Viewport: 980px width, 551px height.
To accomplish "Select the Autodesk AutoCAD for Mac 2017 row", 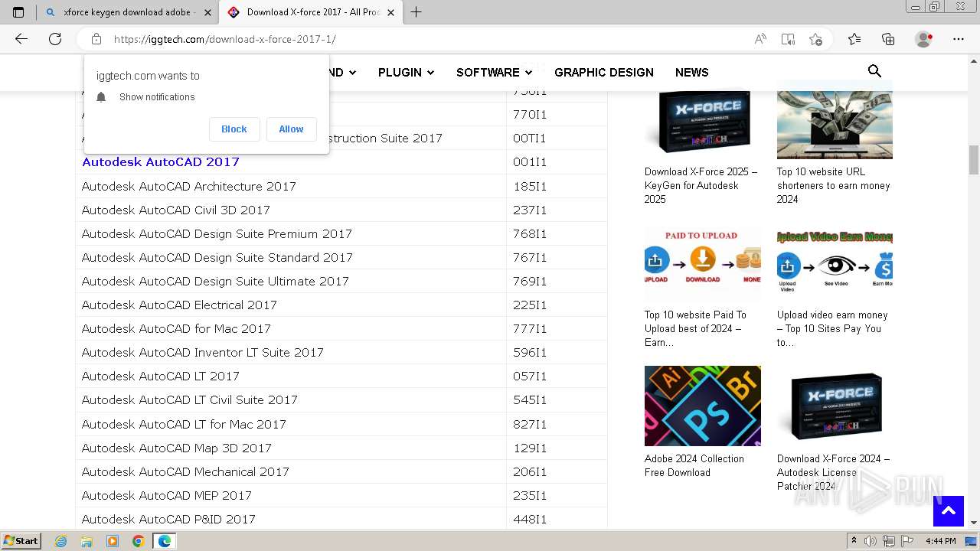I will pyautogui.click(x=341, y=328).
